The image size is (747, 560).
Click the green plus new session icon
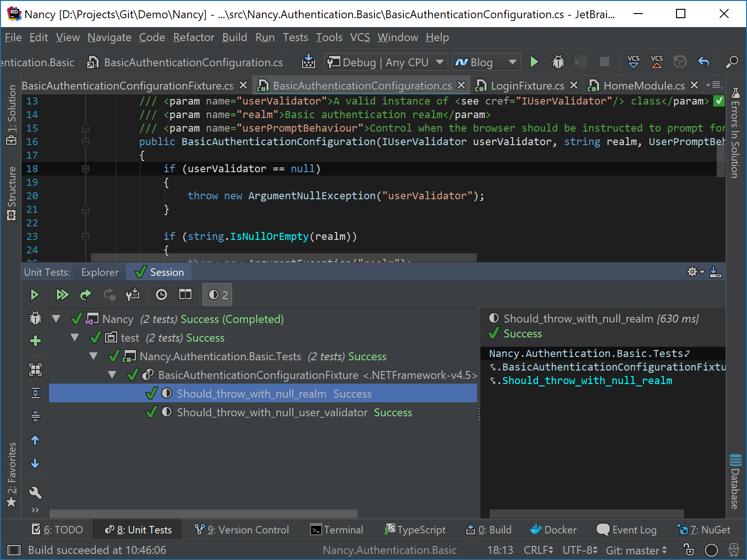(35, 341)
